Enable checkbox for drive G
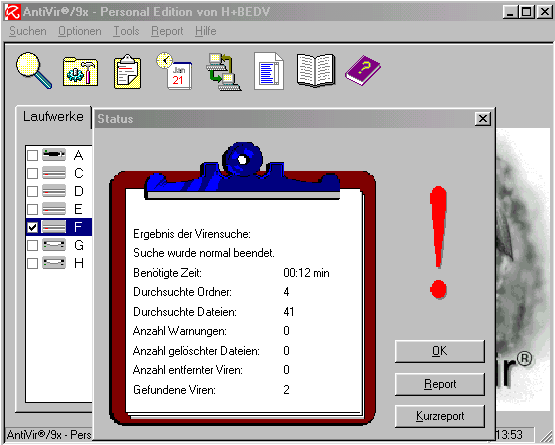Screen dimensions: 555x445 point(33,245)
